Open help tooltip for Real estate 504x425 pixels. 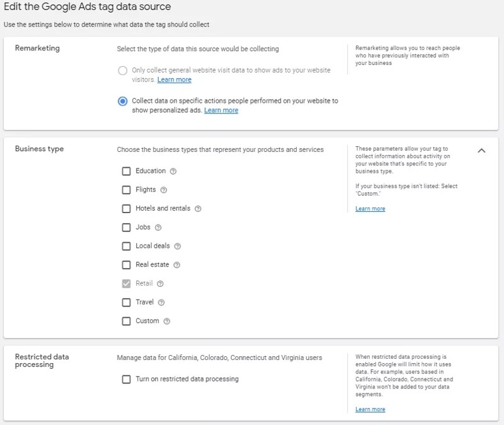tap(178, 264)
